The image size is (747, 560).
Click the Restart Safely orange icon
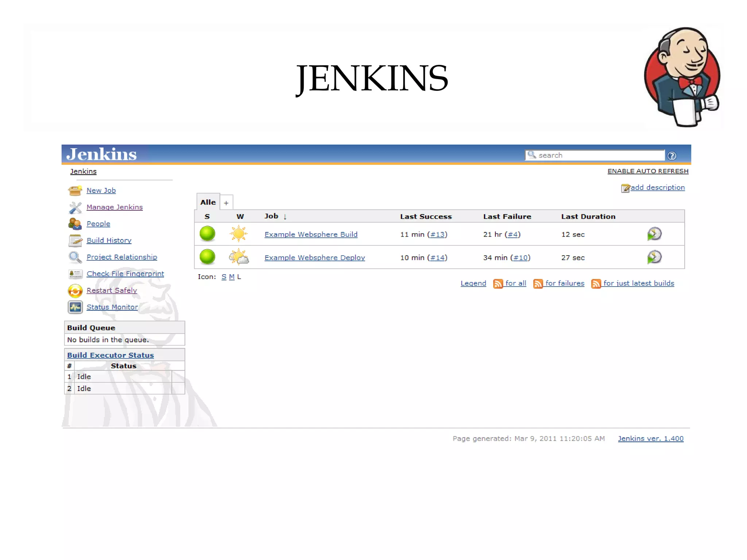pyautogui.click(x=75, y=291)
